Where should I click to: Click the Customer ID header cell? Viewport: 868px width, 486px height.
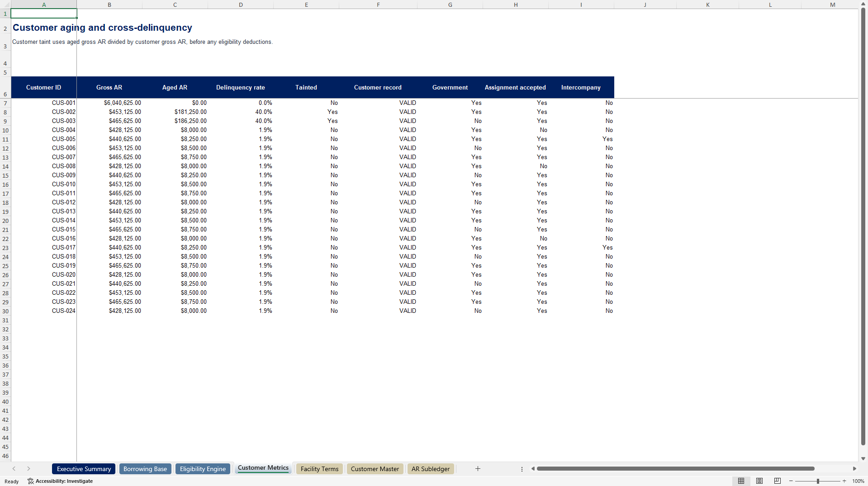tap(44, 87)
